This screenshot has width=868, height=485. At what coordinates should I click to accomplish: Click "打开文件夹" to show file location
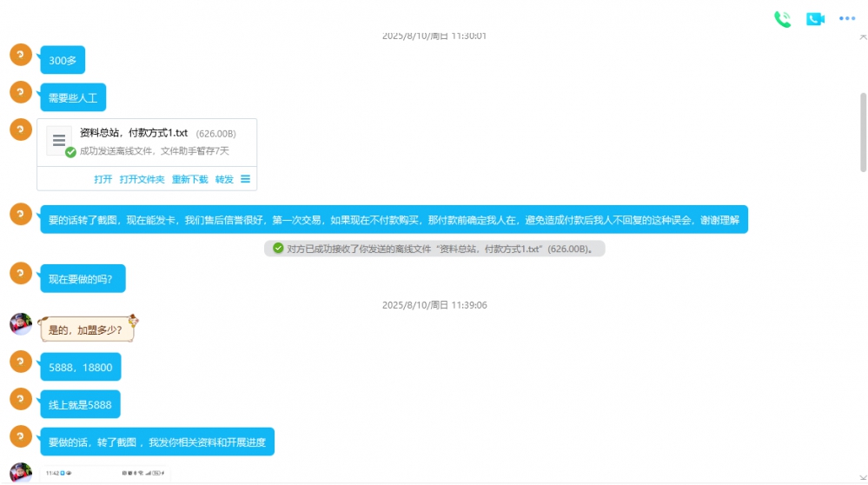[x=142, y=179]
